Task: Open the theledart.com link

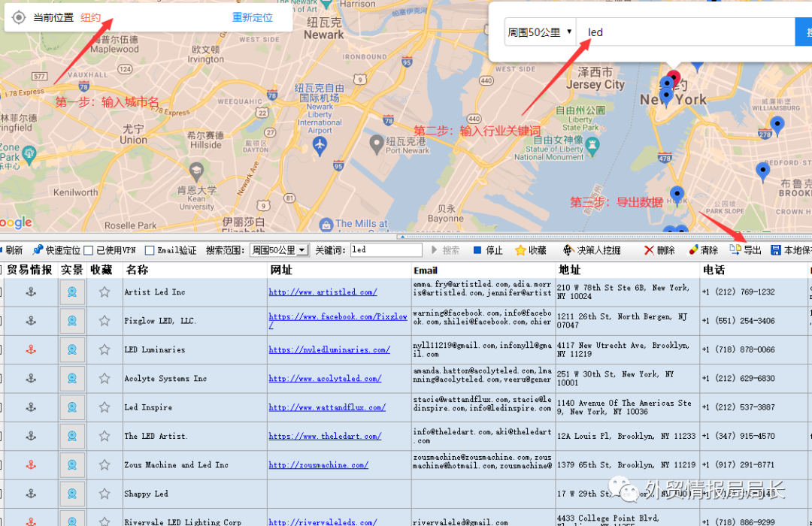Action: click(x=325, y=437)
